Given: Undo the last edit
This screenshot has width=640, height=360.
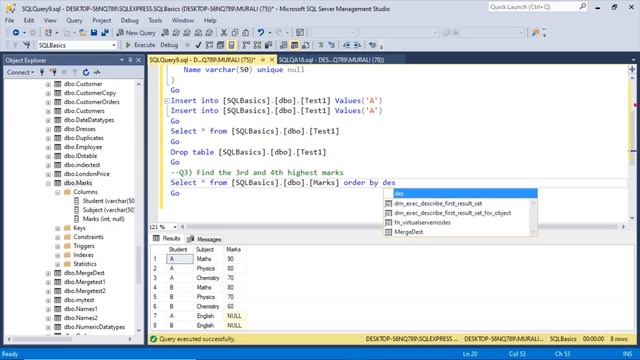Looking at the screenshot, I should click(260, 33).
